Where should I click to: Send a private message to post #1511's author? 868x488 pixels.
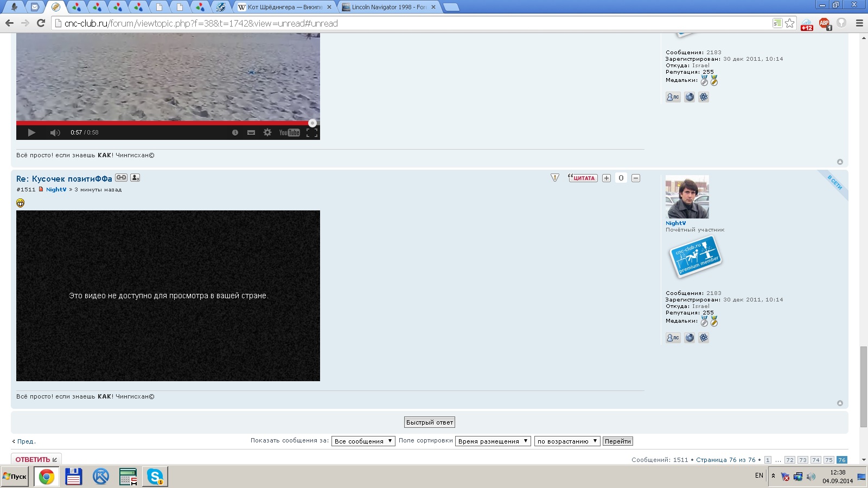pos(673,338)
